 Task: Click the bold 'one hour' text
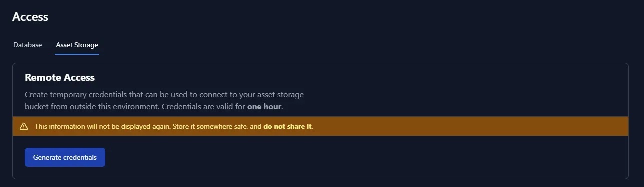[x=265, y=107]
